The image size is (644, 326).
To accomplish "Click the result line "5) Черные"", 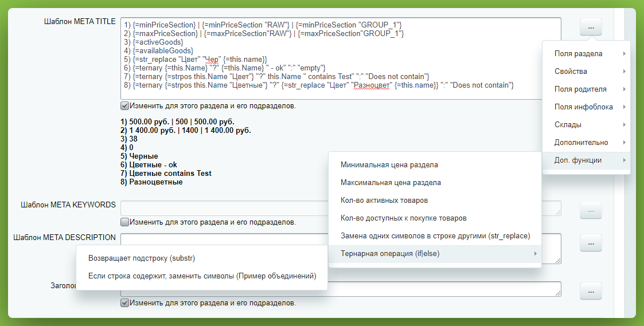I will [x=139, y=156].
